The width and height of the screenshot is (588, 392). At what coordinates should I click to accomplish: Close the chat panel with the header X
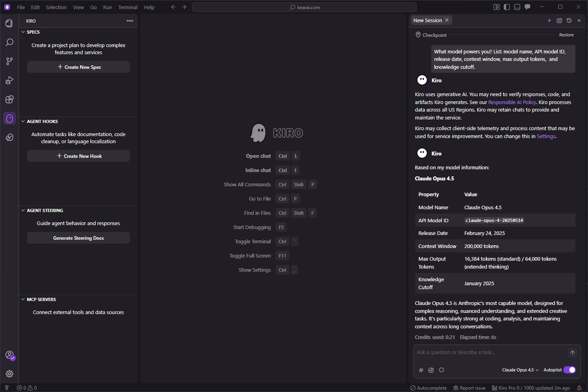[x=579, y=21]
